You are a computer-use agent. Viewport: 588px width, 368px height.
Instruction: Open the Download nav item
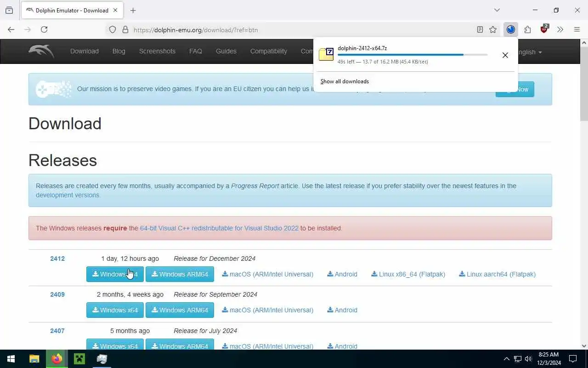[x=85, y=51]
